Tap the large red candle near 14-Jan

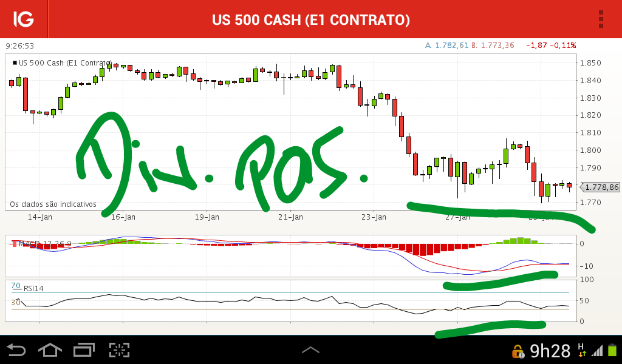[x=26, y=94]
